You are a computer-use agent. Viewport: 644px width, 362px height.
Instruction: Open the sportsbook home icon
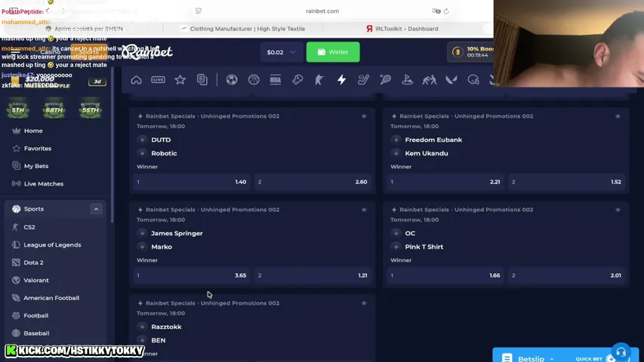point(136,80)
